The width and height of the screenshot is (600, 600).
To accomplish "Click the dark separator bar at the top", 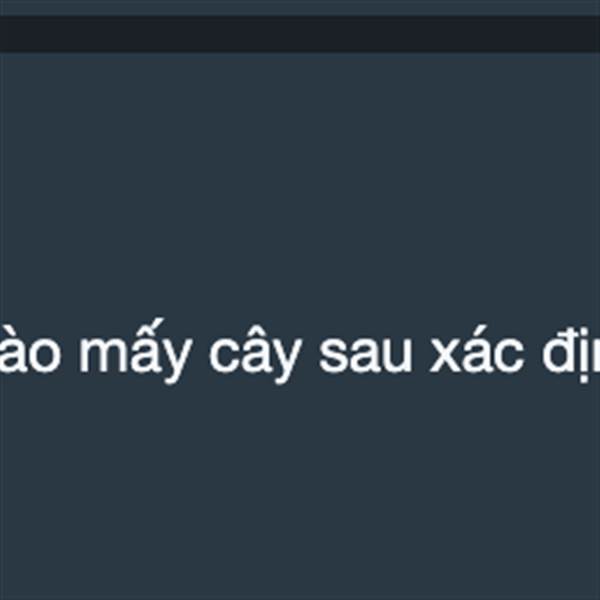I will pyautogui.click(x=300, y=34).
